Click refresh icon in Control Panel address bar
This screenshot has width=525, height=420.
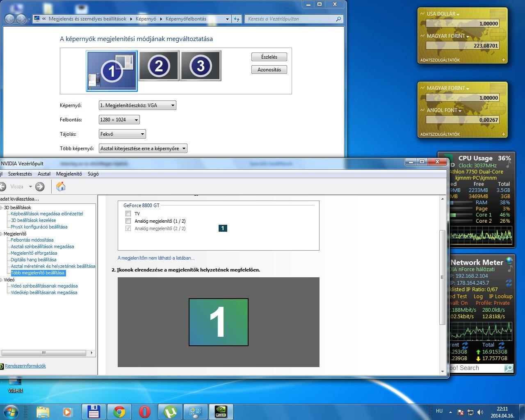237,19
